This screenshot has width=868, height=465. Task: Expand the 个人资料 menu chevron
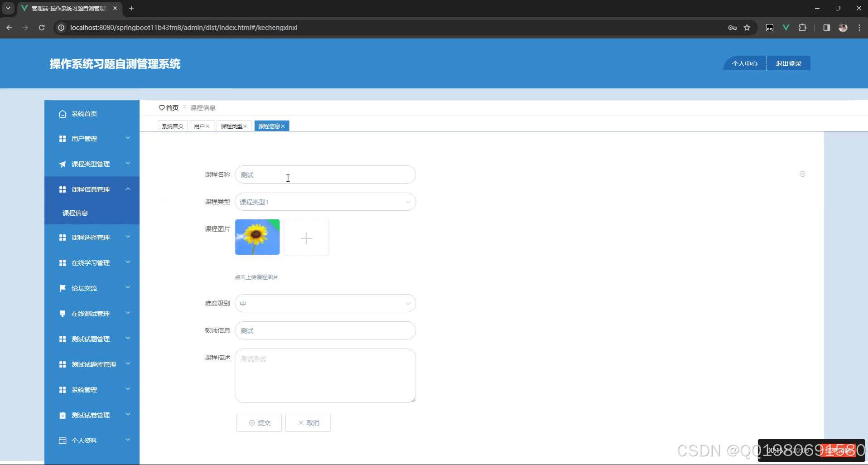(x=128, y=440)
